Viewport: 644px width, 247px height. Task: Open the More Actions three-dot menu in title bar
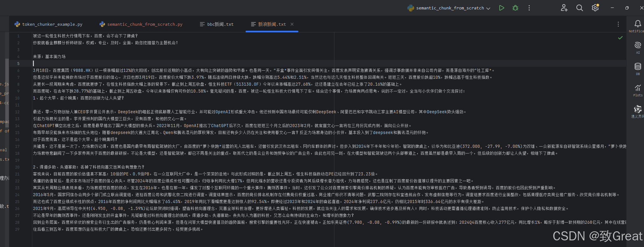pyautogui.click(x=529, y=8)
